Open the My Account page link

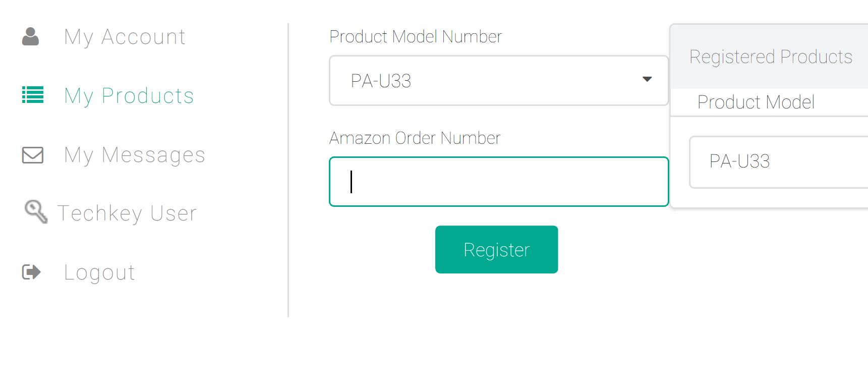pyautogui.click(x=125, y=37)
